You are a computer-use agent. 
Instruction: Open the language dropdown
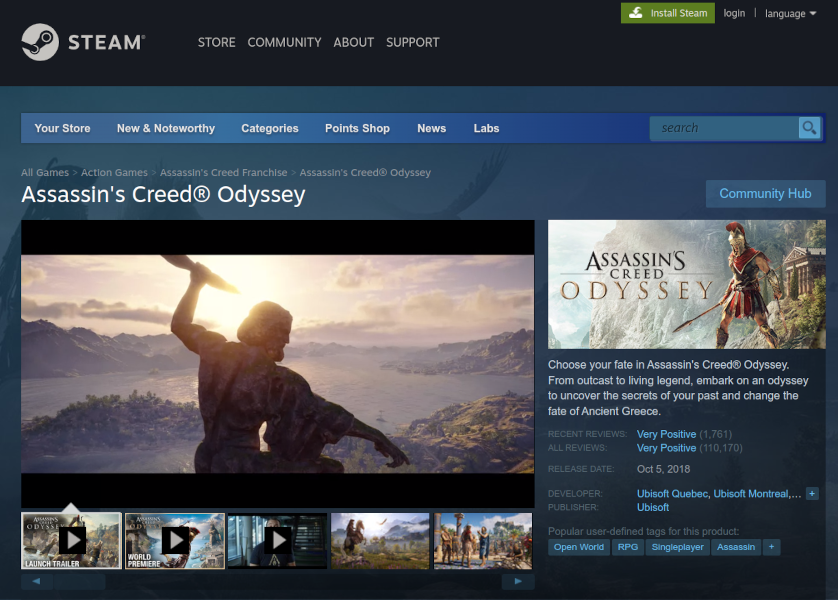coord(790,13)
